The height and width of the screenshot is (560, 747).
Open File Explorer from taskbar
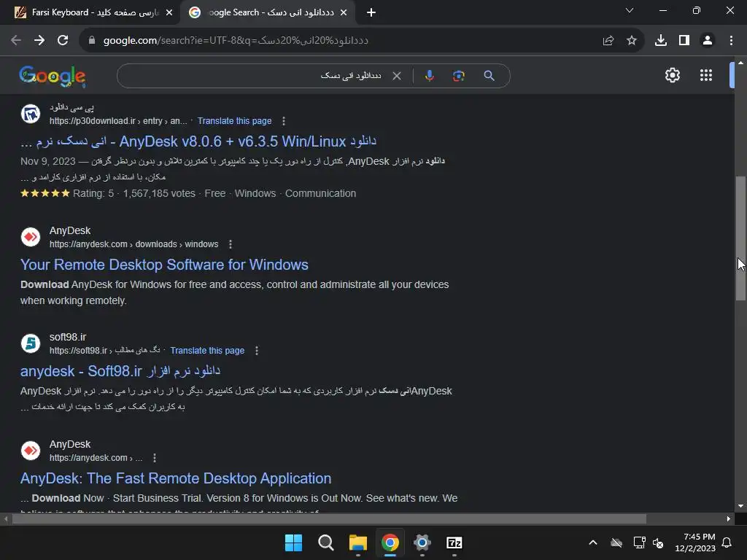357,542
